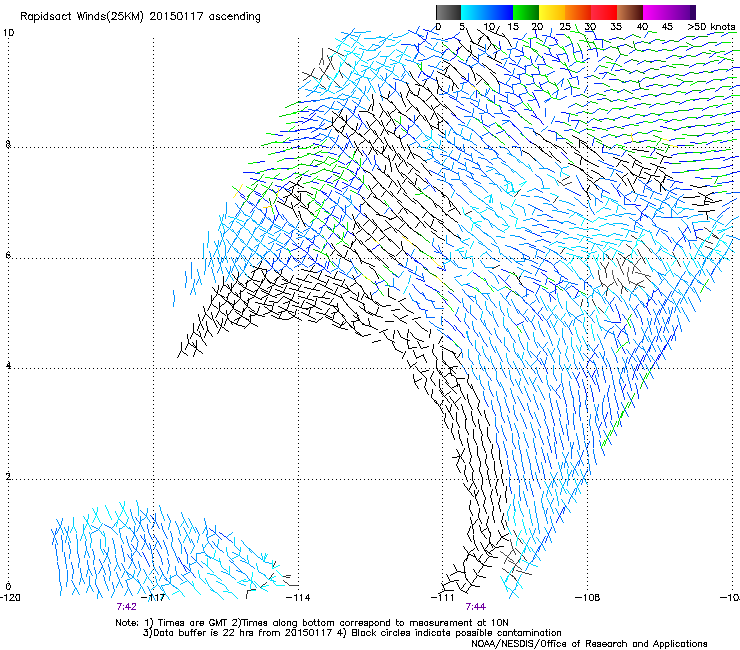Click the purple '7:44' time label
Image resolution: width=740 pixels, height=650 pixels.
click(476, 607)
